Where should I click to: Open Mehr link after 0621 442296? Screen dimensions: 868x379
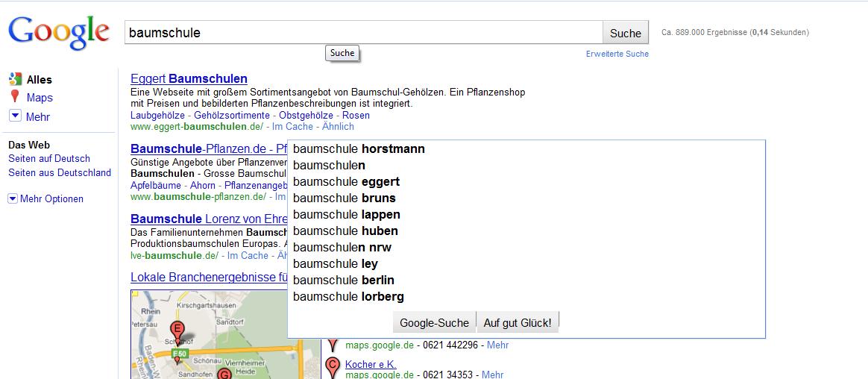[x=497, y=345]
